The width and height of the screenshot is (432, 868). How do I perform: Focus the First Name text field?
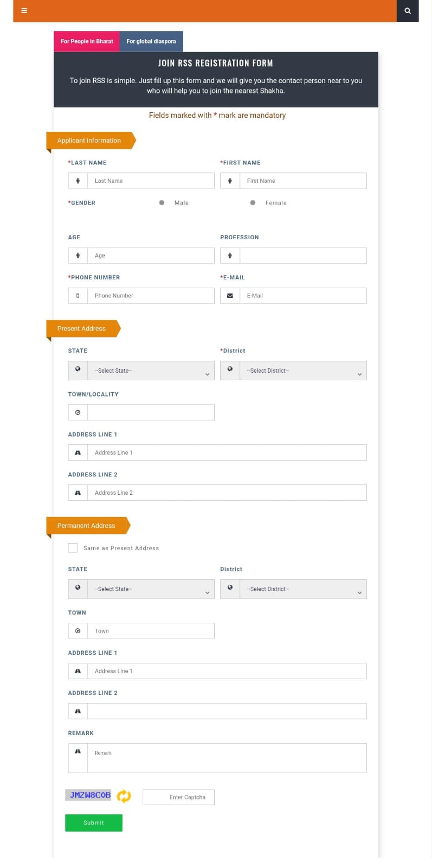pos(303,181)
